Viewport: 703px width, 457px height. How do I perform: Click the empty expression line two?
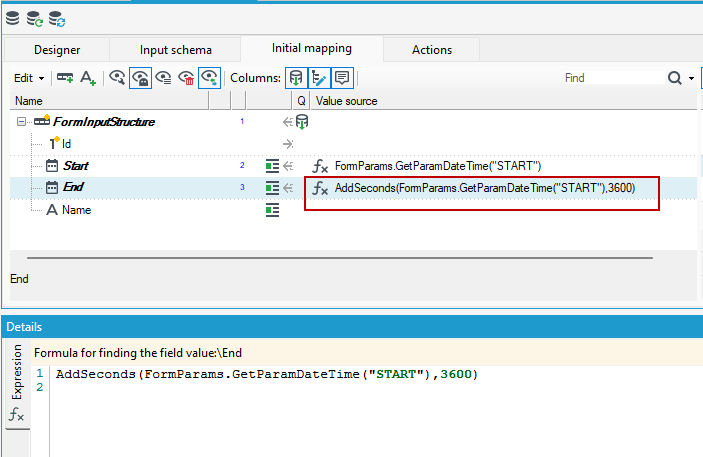(376, 387)
